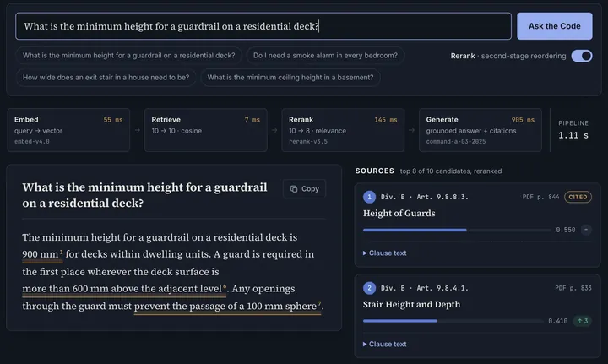The height and width of the screenshot is (364, 608).
Task: Click the 'embed-v4.0' model name
Action: point(32,142)
